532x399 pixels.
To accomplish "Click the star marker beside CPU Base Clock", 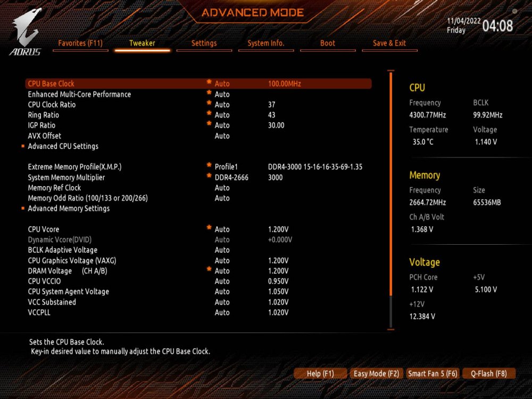I will click(x=209, y=82).
